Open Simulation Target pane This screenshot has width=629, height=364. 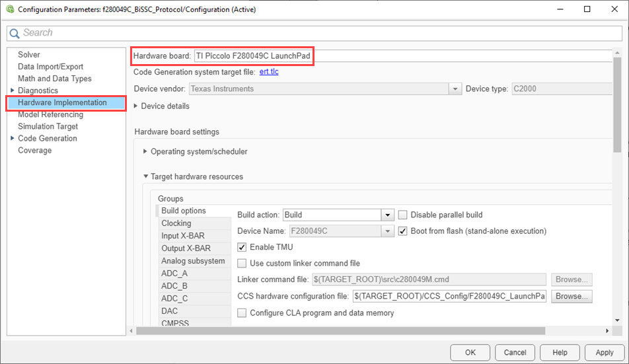tap(48, 126)
